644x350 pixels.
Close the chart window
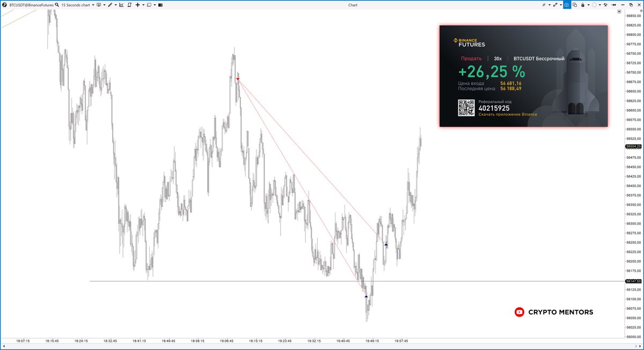tap(639, 5)
